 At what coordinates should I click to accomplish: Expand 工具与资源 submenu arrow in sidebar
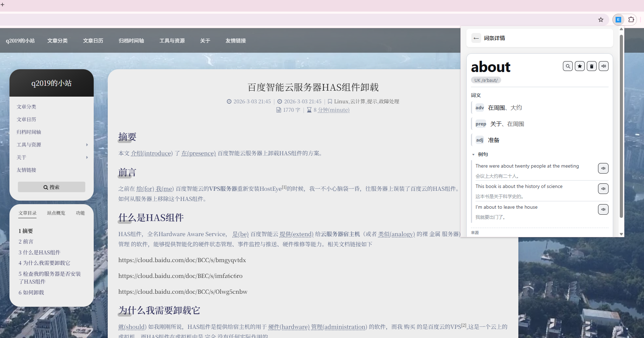click(87, 145)
